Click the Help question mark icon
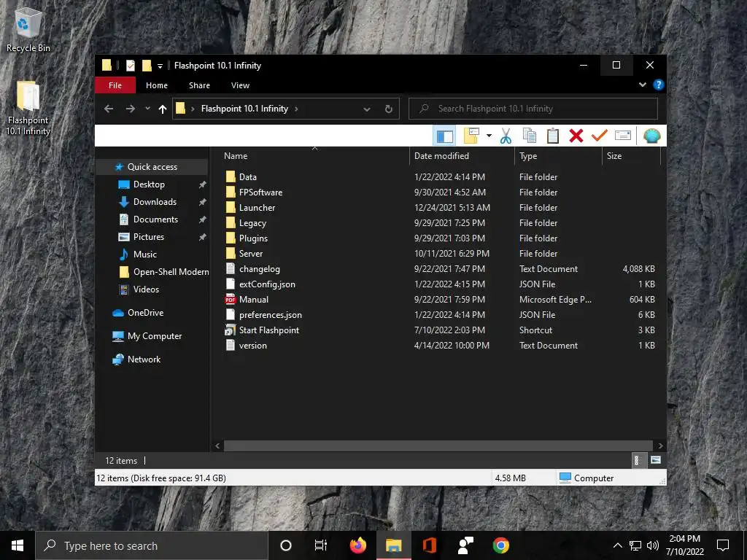The width and height of the screenshot is (747, 560). pos(659,85)
